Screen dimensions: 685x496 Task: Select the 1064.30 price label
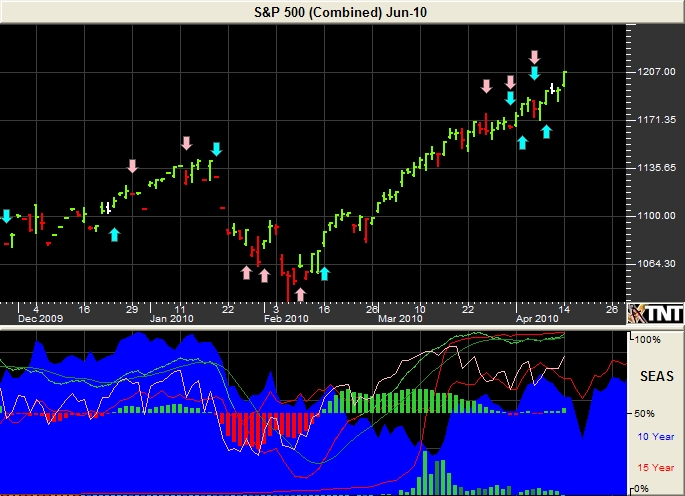656,264
